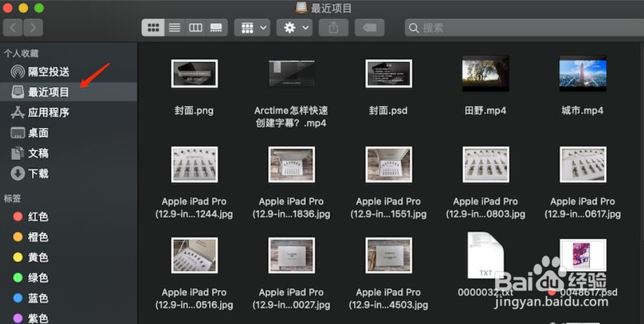Select iPad Pro image ending 0803.jpg
Image resolution: width=644 pixels, height=324 pixels.
click(485, 164)
